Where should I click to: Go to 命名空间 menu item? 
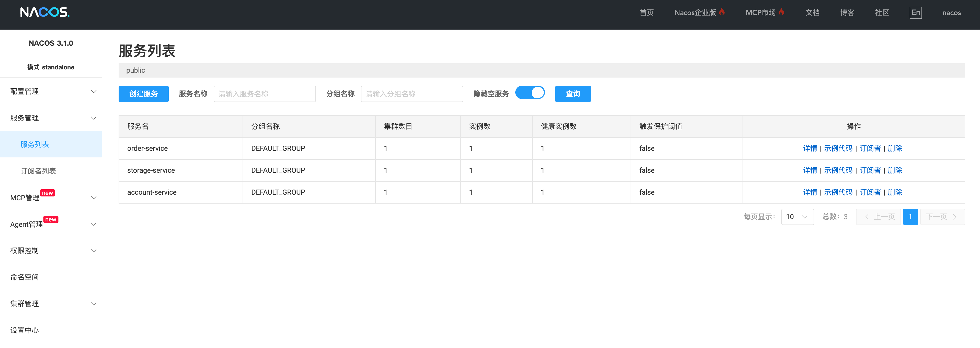[x=24, y=277]
